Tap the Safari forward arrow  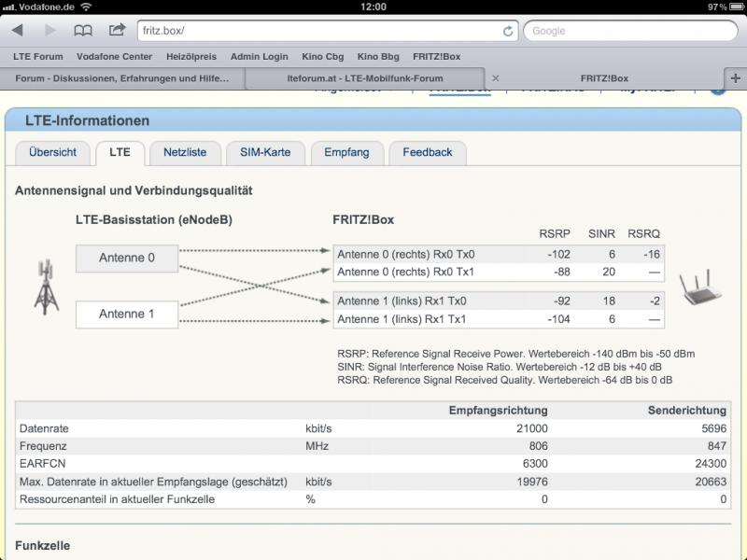[50, 31]
